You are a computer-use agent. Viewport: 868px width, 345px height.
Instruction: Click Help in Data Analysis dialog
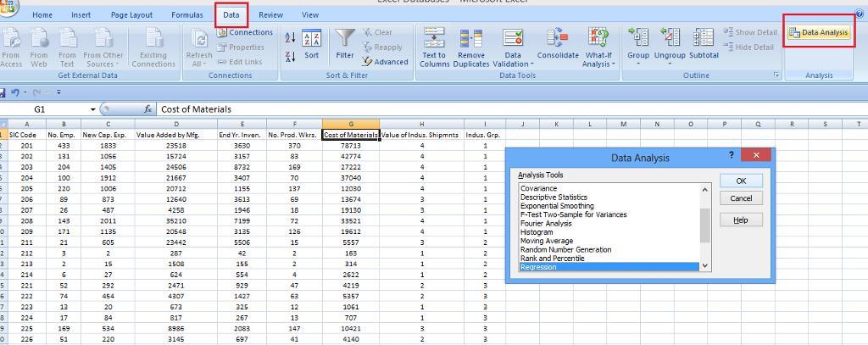(741, 220)
